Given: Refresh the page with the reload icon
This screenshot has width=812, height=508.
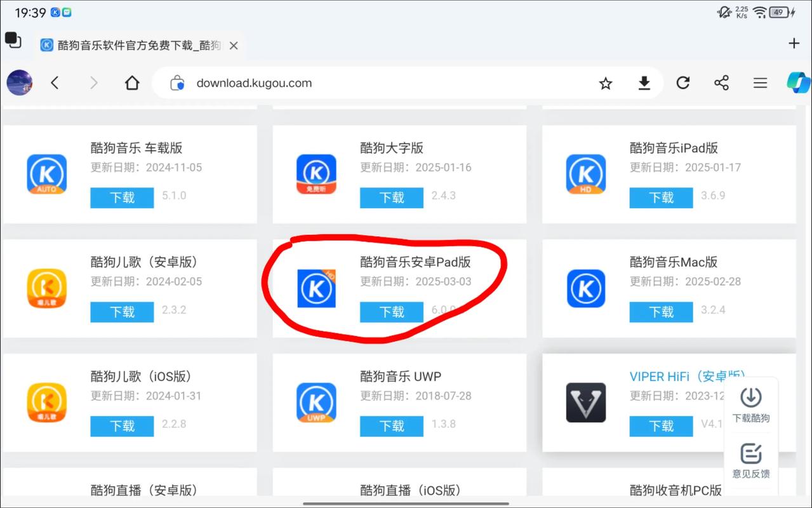Looking at the screenshot, I should point(683,83).
